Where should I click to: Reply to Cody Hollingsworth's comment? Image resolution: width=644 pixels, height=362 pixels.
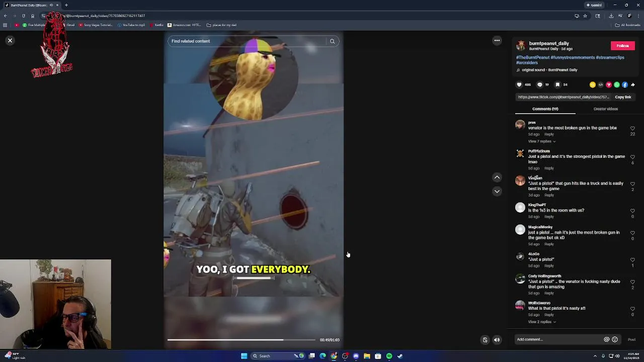pyautogui.click(x=549, y=293)
